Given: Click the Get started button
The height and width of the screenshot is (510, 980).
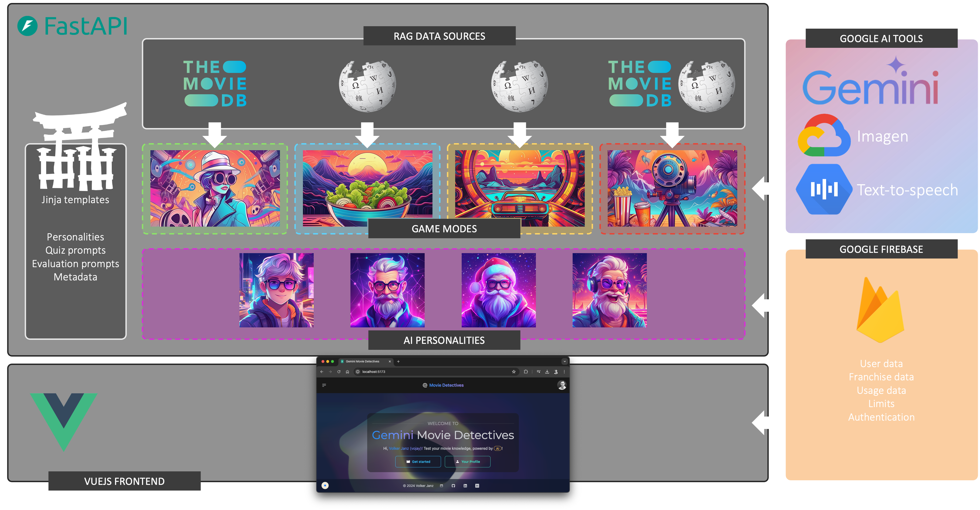Looking at the screenshot, I should tap(418, 462).
